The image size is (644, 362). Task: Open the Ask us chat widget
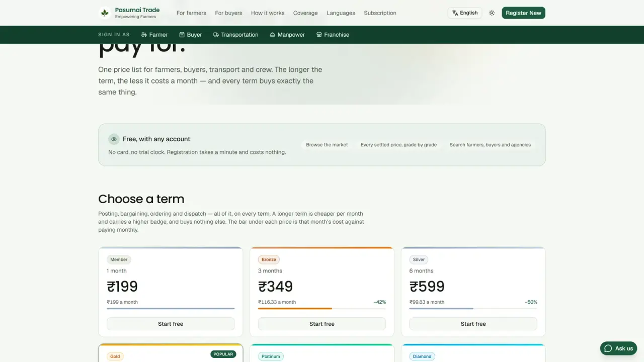618,348
